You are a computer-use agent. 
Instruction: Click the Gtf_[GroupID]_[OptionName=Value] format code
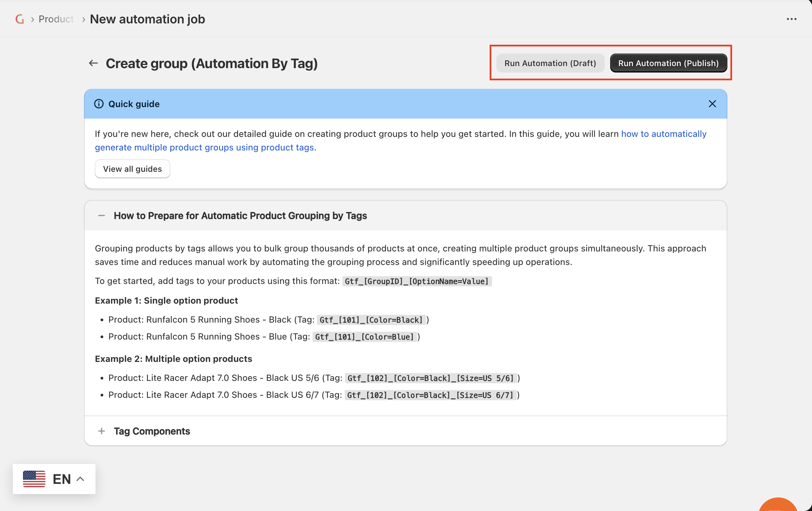click(416, 281)
